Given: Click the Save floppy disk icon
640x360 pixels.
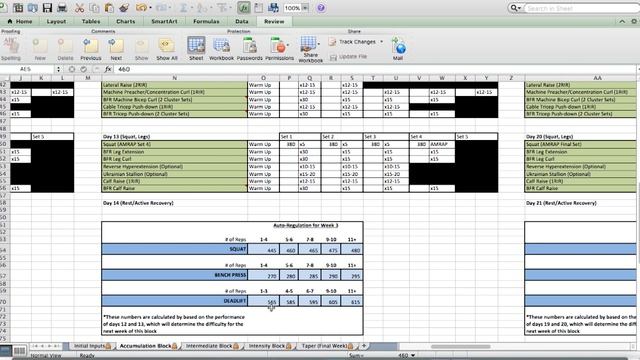Looking at the screenshot, I should coord(47,8).
